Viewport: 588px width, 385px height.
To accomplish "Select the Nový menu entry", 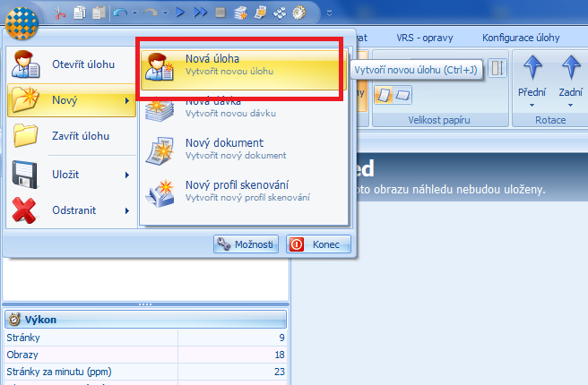I will (71, 100).
